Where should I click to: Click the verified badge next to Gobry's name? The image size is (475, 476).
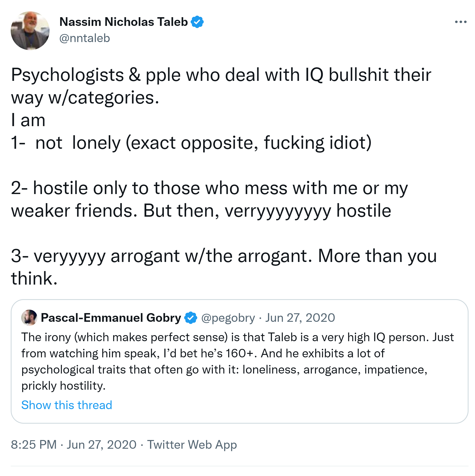pyautogui.click(x=191, y=318)
